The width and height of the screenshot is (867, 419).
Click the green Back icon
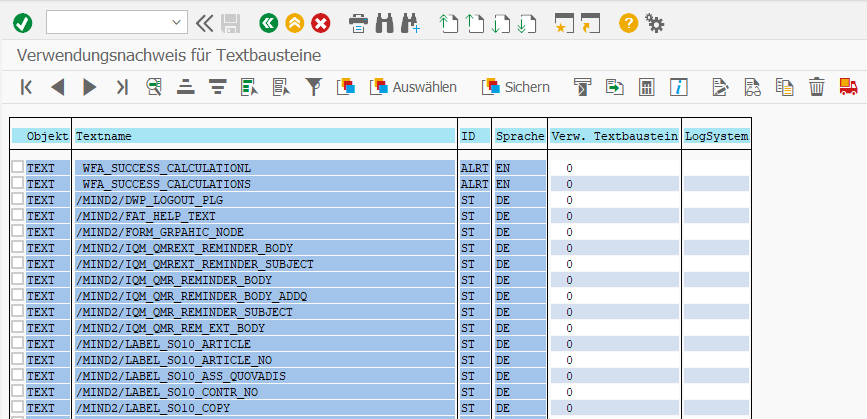click(269, 23)
